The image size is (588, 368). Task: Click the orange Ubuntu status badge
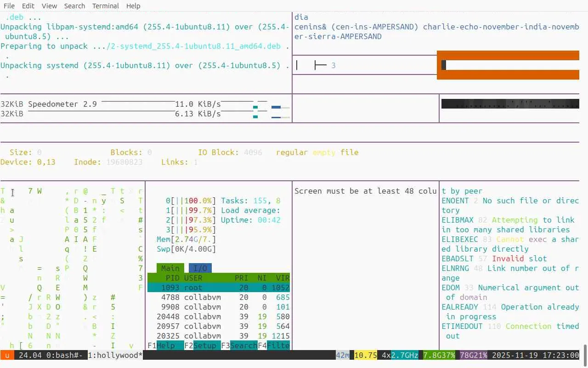[x=7, y=355]
